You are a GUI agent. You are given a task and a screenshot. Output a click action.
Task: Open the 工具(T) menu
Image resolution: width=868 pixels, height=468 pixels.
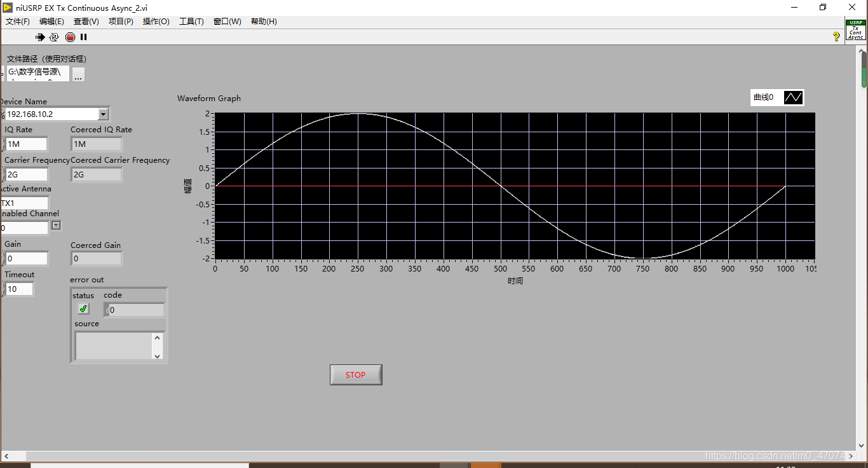coord(191,22)
